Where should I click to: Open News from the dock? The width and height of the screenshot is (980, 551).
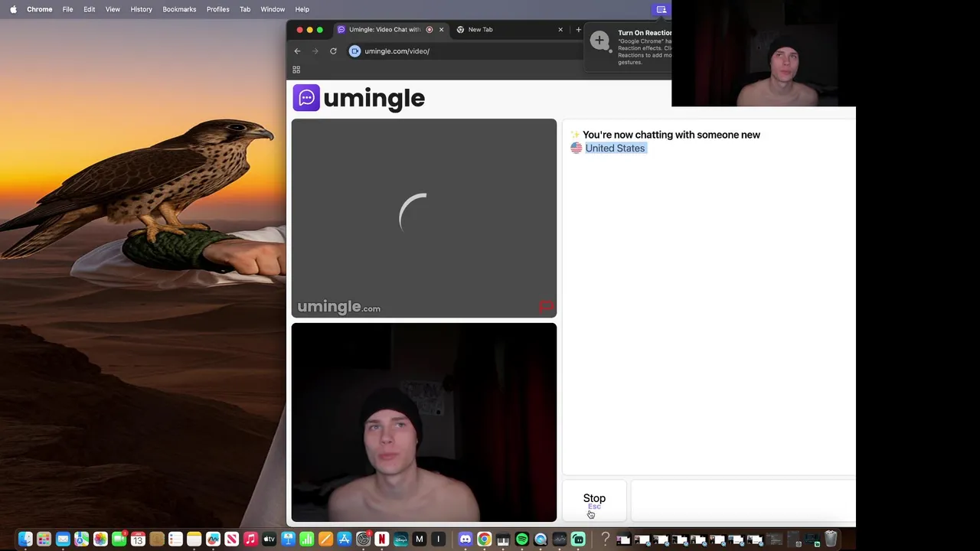231,539
